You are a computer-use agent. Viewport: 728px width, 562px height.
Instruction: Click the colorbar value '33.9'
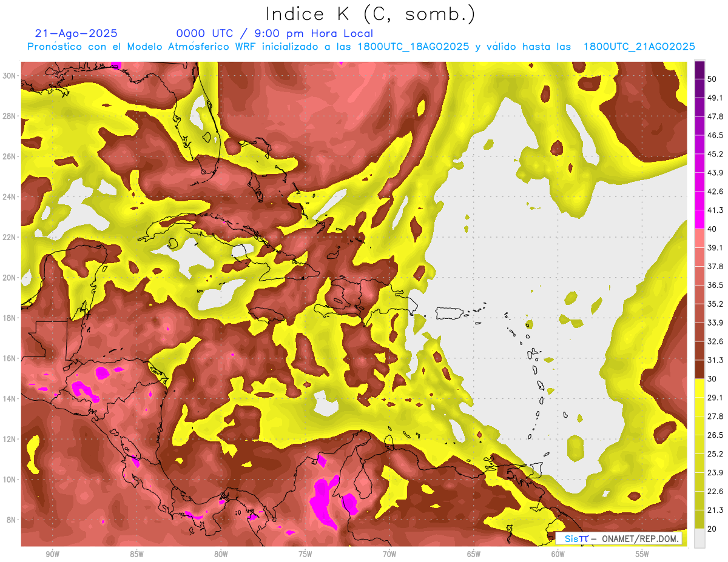coord(715,323)
